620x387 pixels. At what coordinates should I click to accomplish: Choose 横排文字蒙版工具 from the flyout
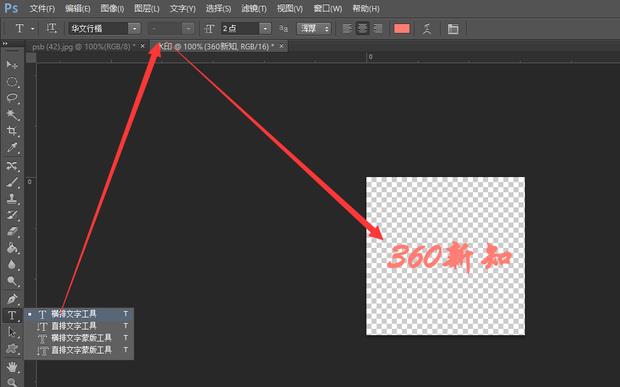coord(79,338)
